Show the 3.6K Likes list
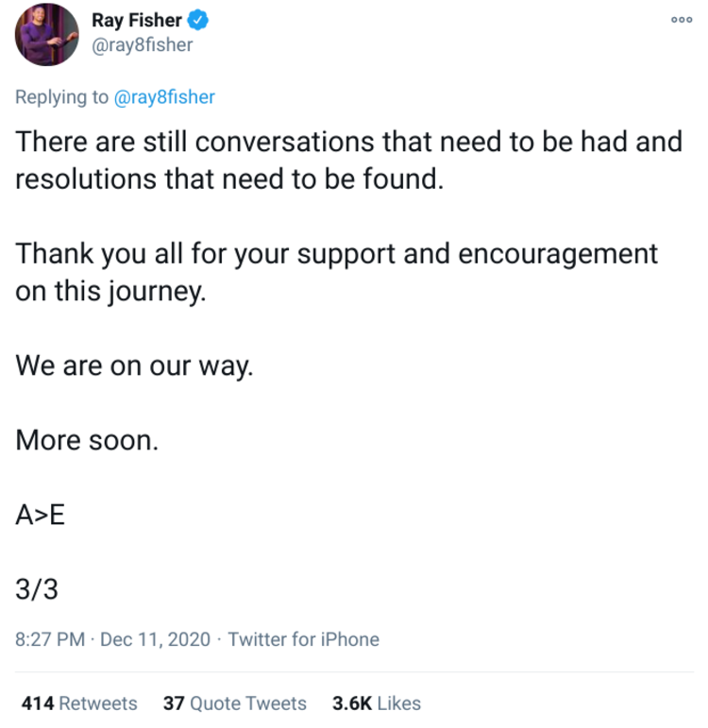Viewport: 708px width, 728px height. click(377, 703)
